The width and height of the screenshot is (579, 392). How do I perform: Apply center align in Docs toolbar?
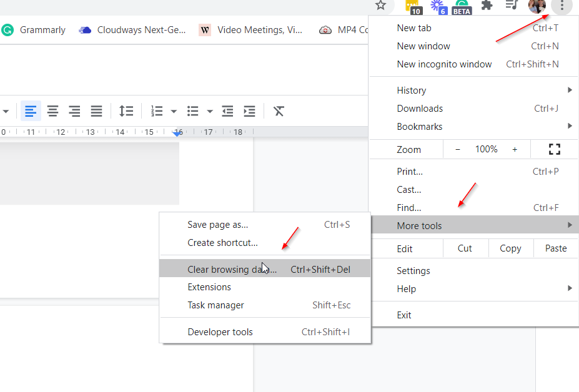pyautogui.click(x=52, y=110)
